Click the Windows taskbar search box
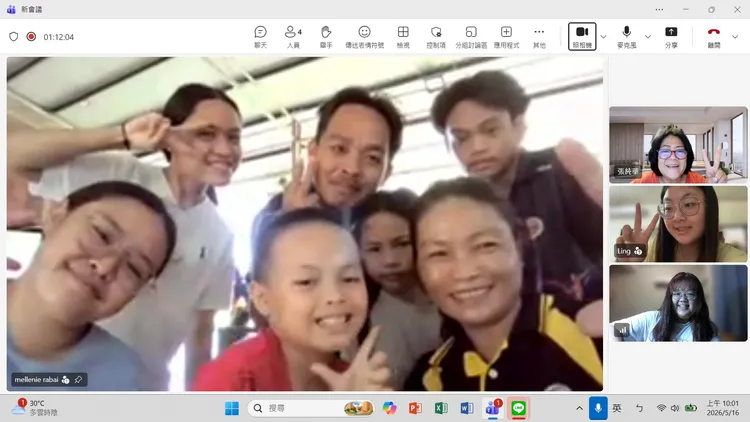Image resolution: width=750 pixels, height=422 pixels. pyautogui.click(x=311, y=408)
